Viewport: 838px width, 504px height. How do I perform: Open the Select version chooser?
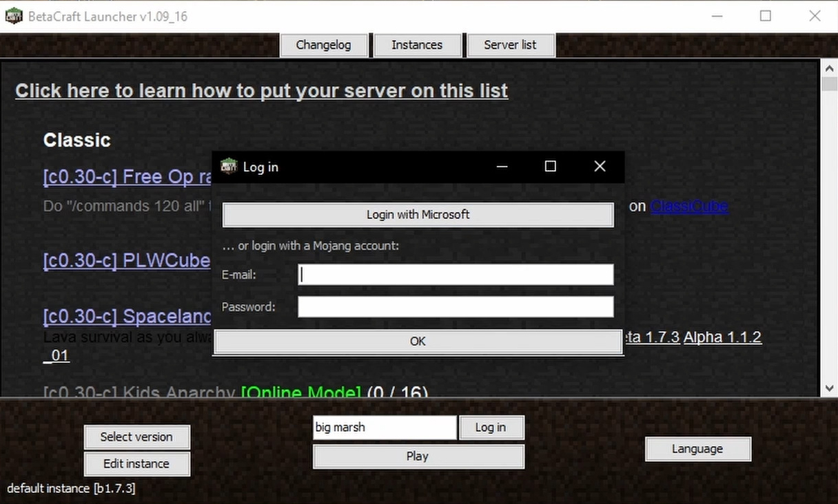coord(136,437)
